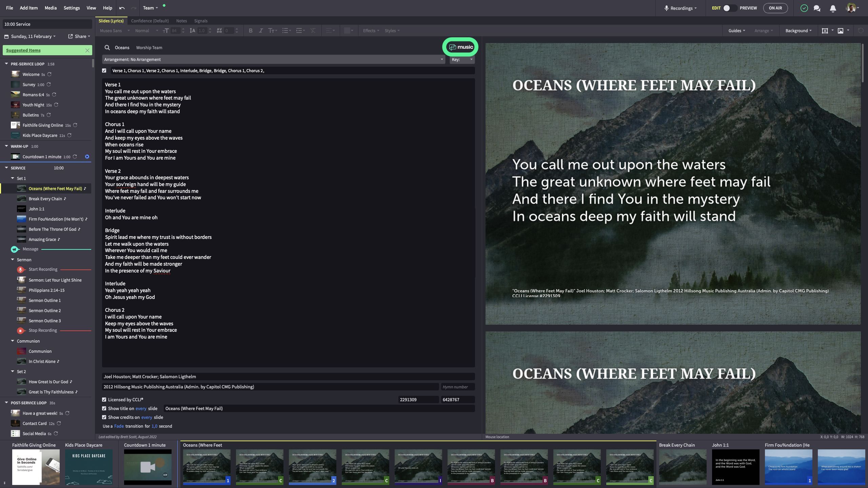Click the notifications bell icon

[833, 8]
